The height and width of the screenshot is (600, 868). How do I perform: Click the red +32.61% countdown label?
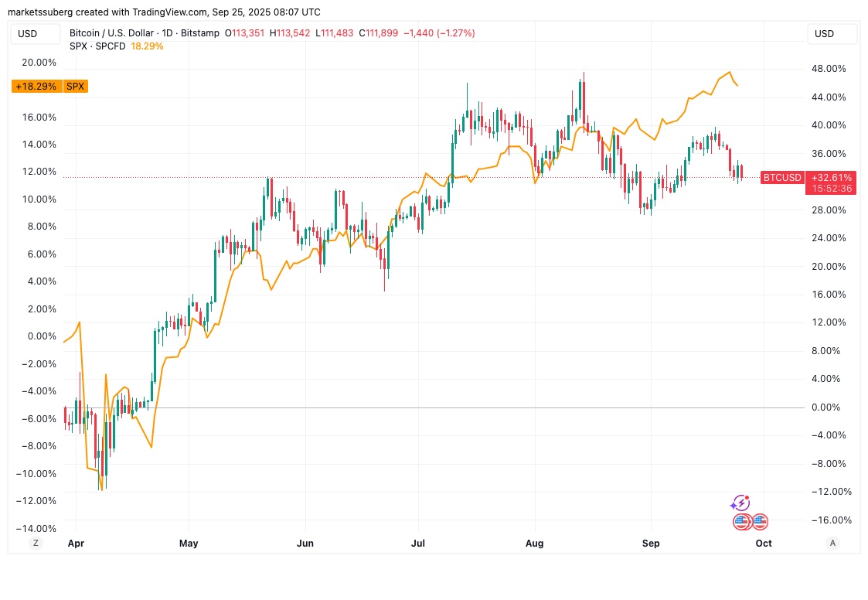tap(831, 182)
